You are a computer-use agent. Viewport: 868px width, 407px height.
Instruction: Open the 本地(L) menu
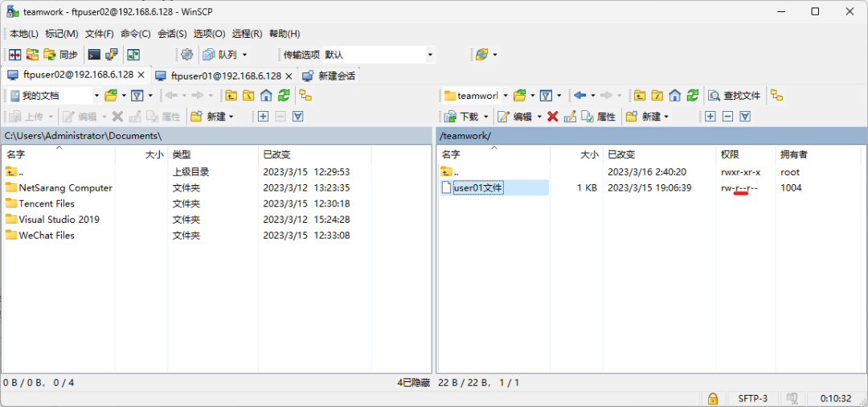pyautogui.click(x=24, y=34)
